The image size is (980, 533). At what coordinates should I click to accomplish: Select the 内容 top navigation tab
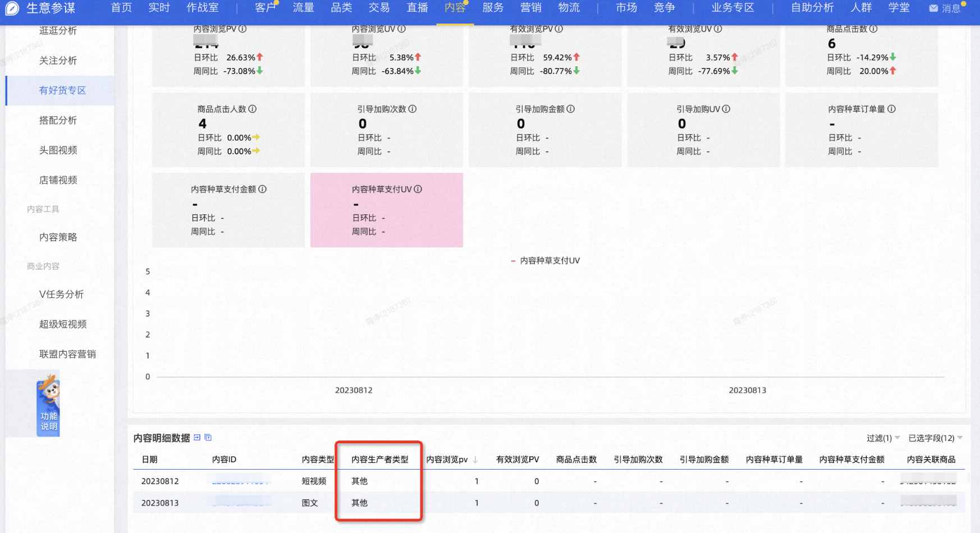coord(455,8)
